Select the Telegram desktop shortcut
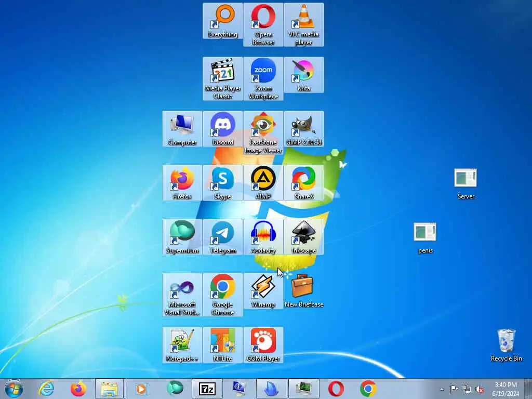 (222, 237)
